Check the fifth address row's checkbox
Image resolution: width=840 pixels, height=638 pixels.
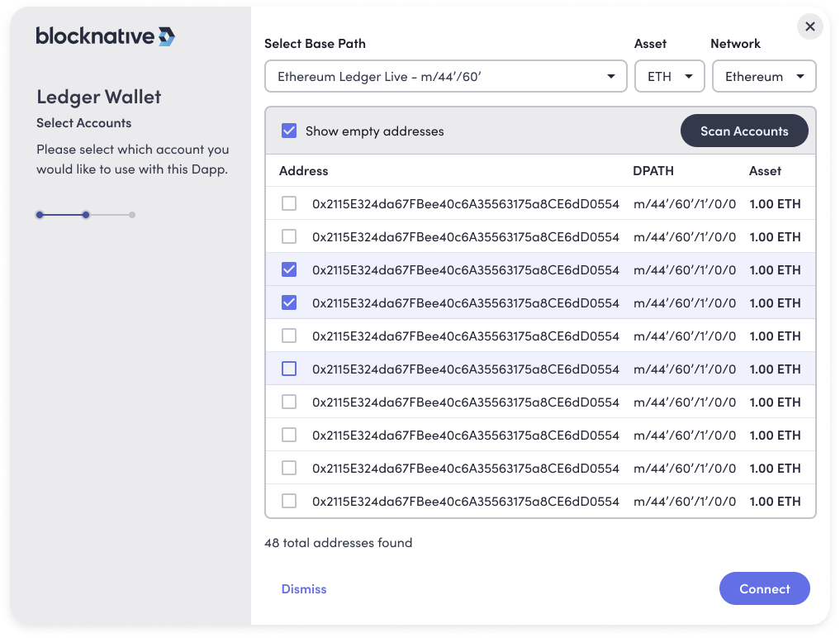(289, 336)
